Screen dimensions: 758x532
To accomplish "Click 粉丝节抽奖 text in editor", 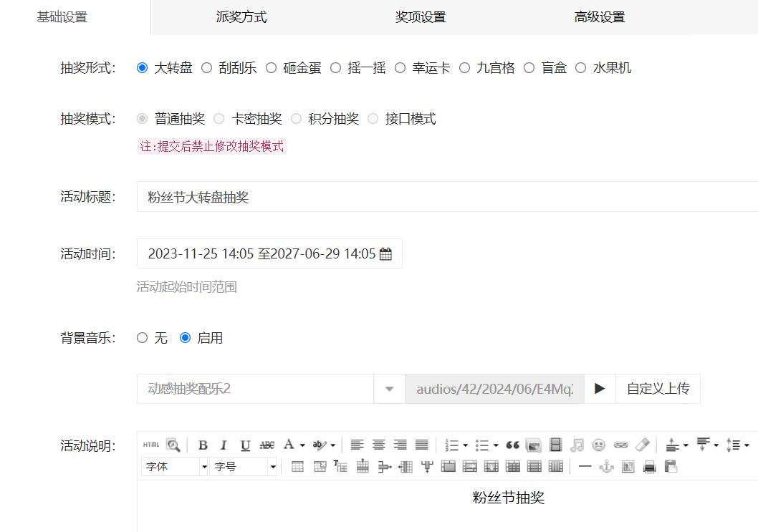I will (x=509, y=497).
